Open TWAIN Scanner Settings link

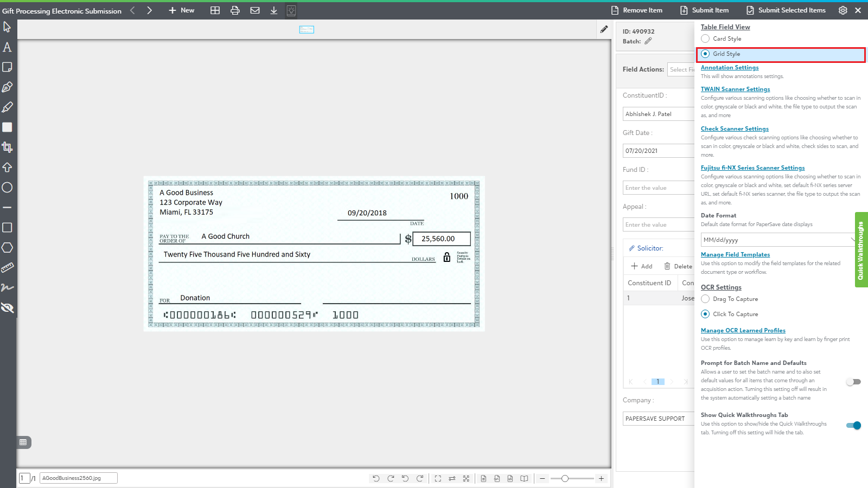(x=735, y=89)
